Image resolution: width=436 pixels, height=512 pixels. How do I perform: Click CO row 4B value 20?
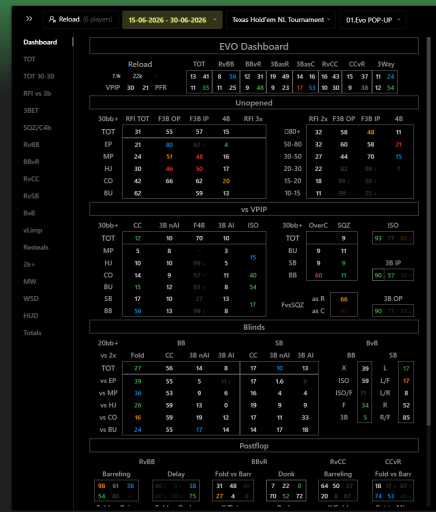click(x=226, y=181)
